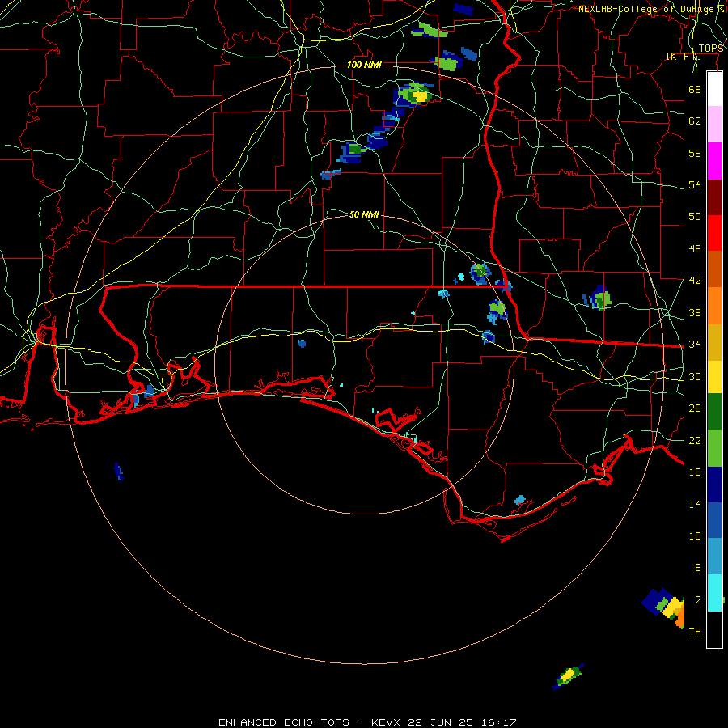Viewport: 728px width, 728px height.
Task: Click the 100 NMI range ring label
Action: [364, 65]
